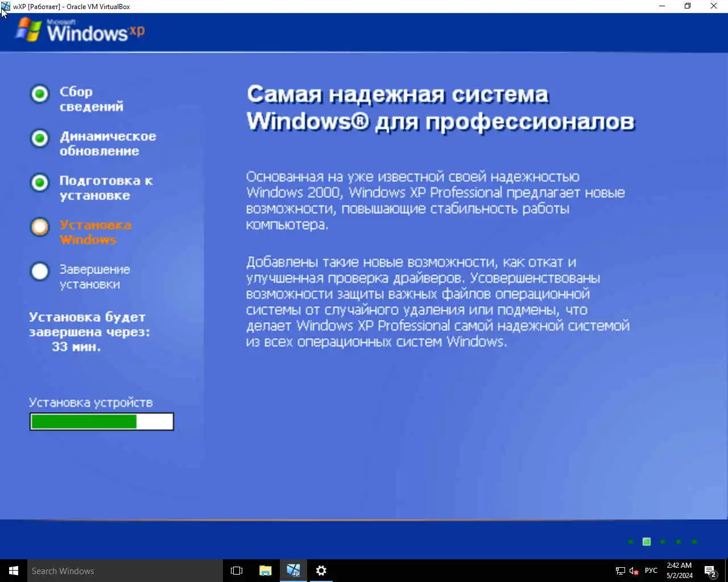
Task: Click the '33 мин.' remaining time text
Action: (76, 347)
